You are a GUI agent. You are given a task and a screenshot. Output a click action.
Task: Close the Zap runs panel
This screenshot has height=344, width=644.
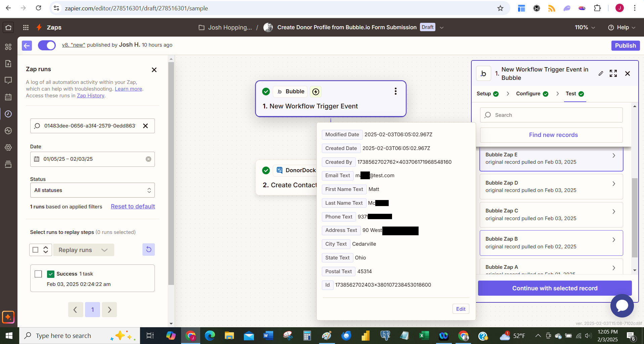[154, 70]
